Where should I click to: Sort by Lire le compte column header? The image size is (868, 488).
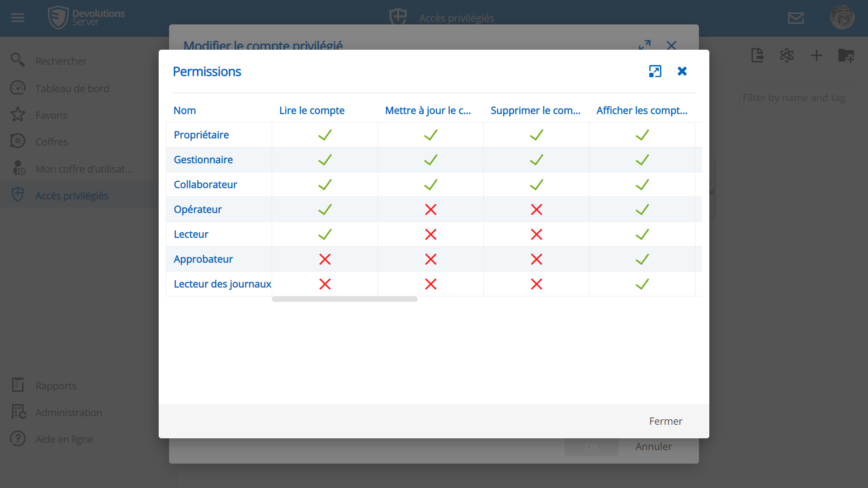pyautogui.click(x=312, y=111)
